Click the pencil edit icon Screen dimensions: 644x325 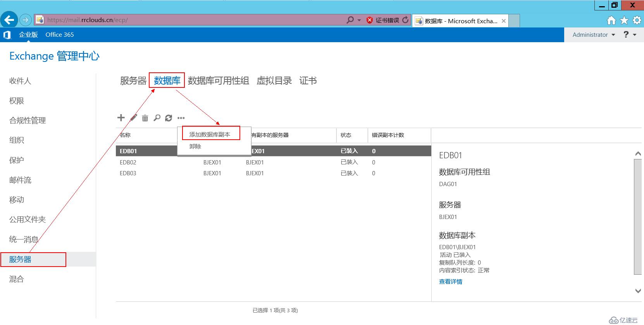click(x=133, y=118)
